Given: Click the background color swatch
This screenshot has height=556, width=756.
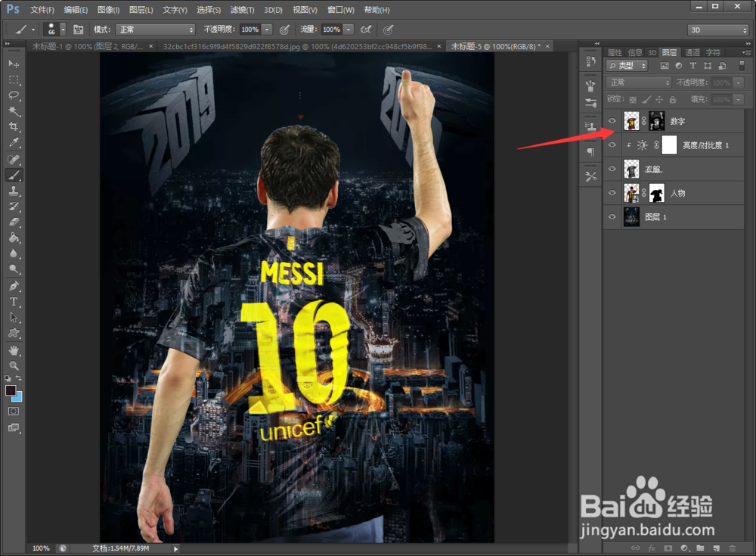Looking at the screenshot, I should click(x=18, y=398).
